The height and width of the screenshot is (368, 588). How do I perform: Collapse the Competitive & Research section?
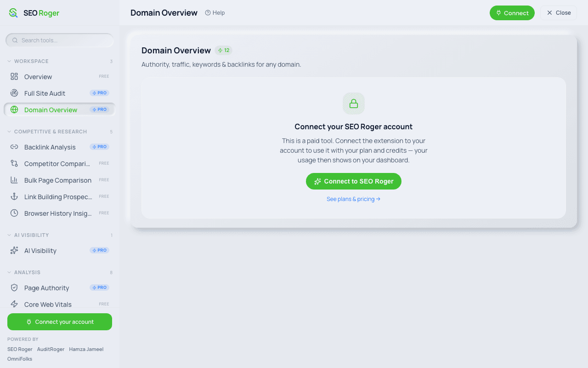pos(60,132)
